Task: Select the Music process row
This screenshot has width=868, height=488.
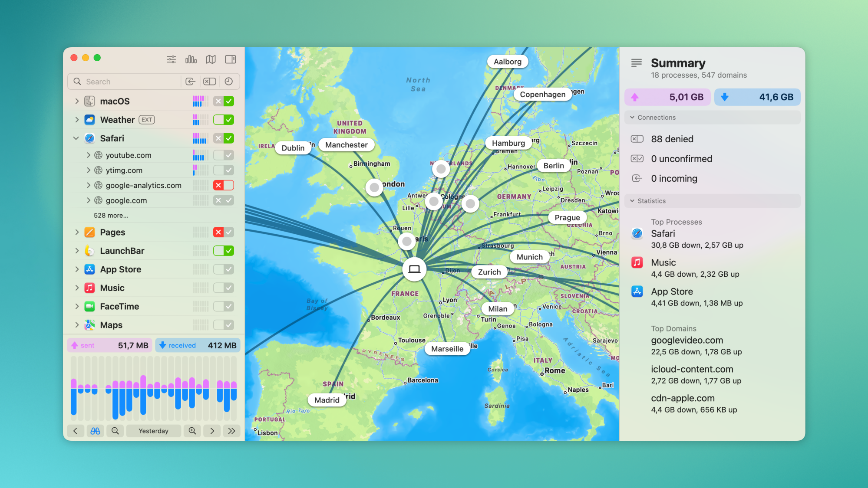Action: click(x=112, y=288)
